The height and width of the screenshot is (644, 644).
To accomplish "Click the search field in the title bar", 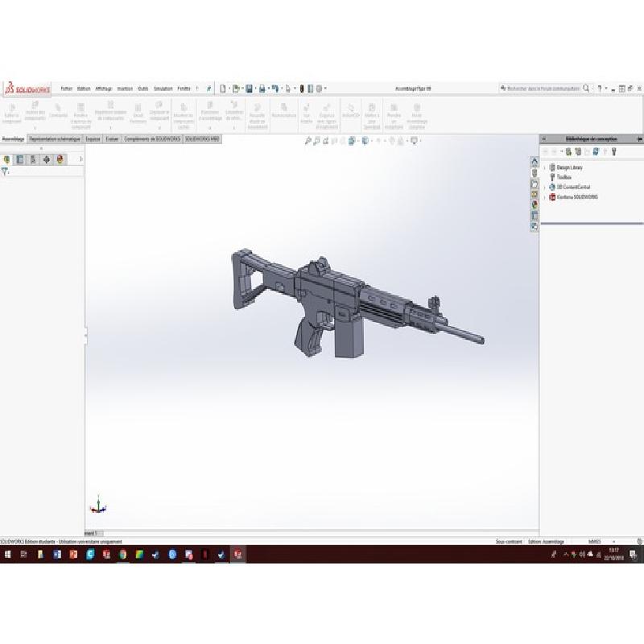I will (541, 89).
